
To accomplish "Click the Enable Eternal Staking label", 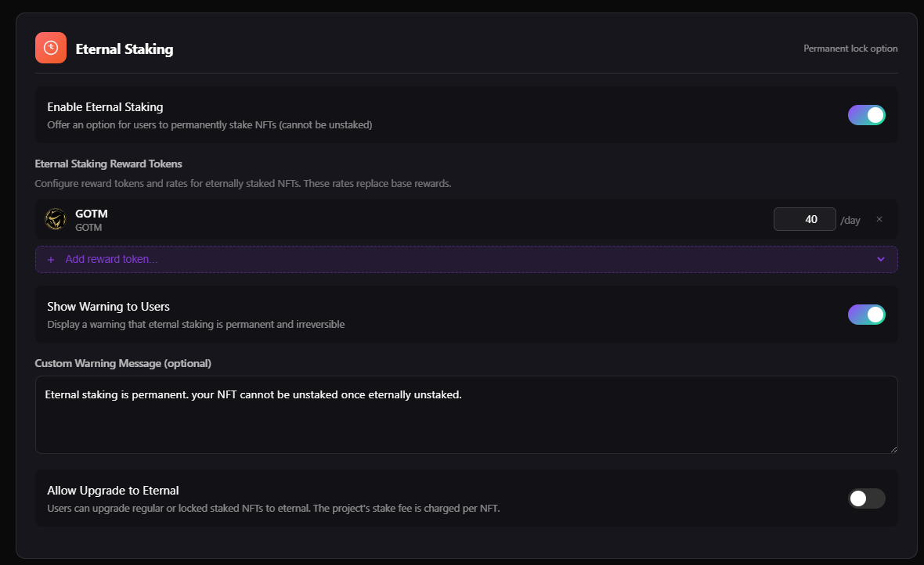I will coord(105,107).
